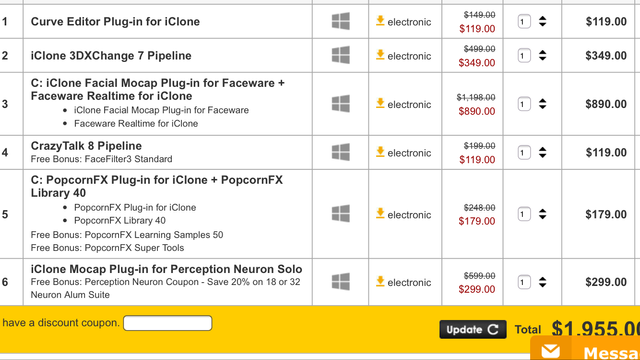Adjust quantity stepper for Curve Editor Plug-in
Viewport: 640px width, 360px height.
[542, 21]
